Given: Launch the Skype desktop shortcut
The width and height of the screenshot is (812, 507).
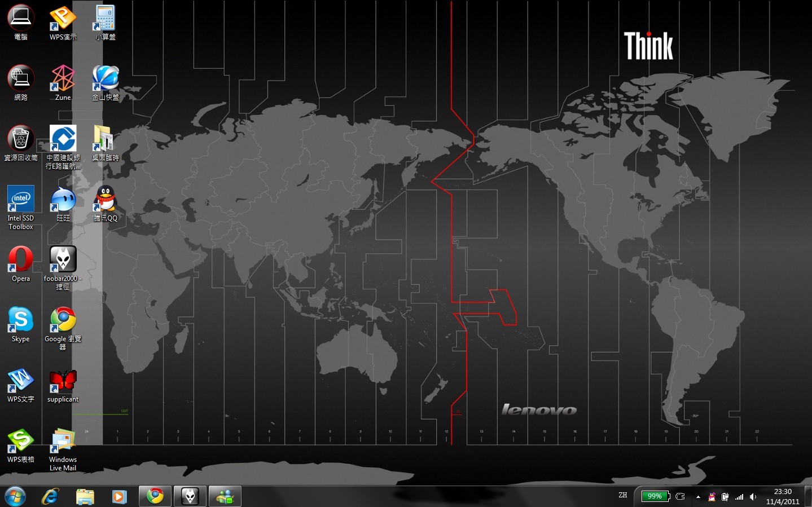Looking at the screenshot, I should (x=21, y=324).
